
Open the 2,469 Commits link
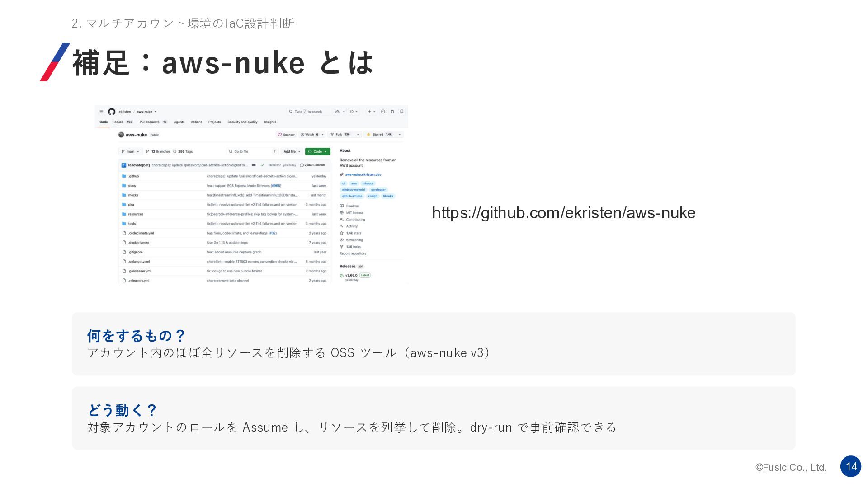point(313,165)
